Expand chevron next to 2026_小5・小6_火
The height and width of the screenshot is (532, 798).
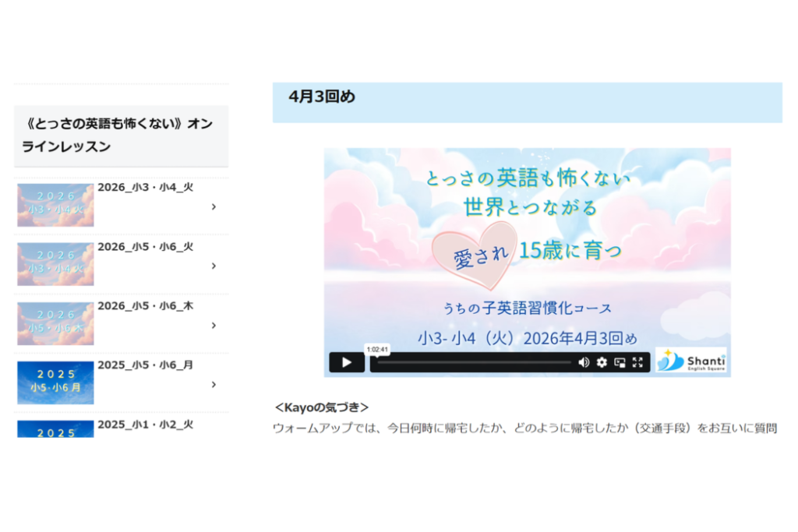(x=214, y=266)
